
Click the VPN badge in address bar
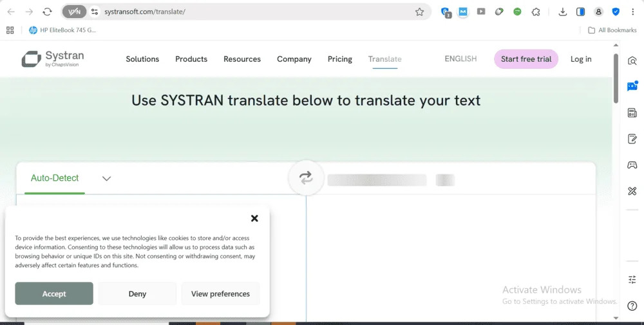tap(74, 12)
